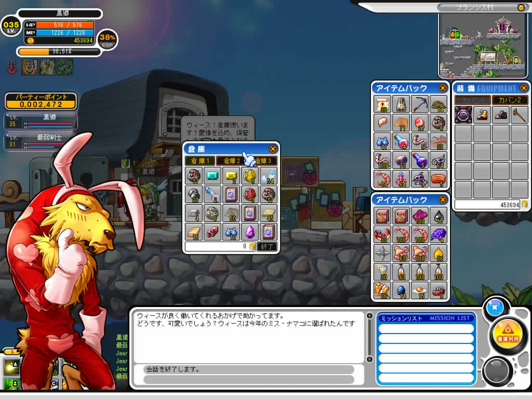Viewport: 532px width, 399px height.
Task: Switch to the 倉庫1 tab
Action: click(199, 161)
